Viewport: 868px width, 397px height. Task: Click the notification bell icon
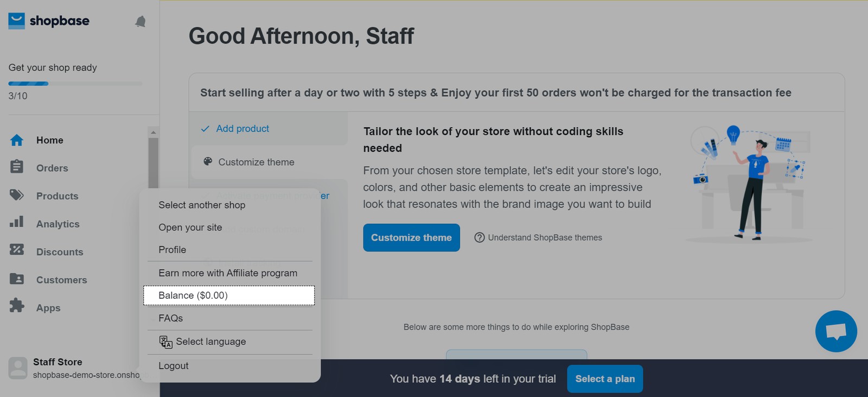coord(140,22)
